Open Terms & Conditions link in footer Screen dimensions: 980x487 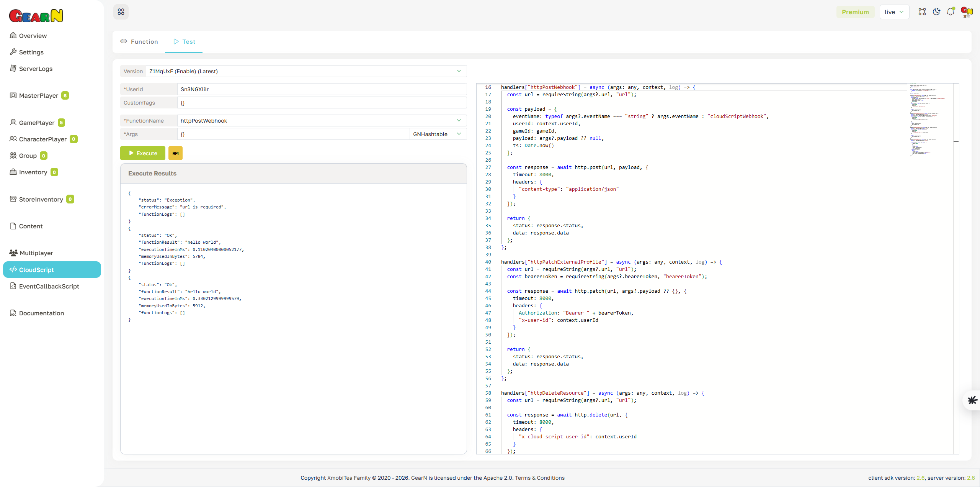pyautogui.click(x=540, y=478)
